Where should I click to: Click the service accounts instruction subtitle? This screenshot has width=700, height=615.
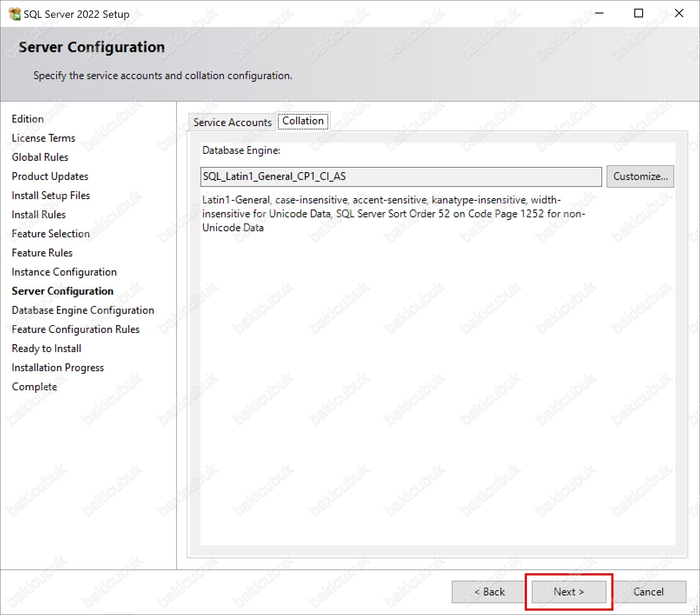pos(163,76)
